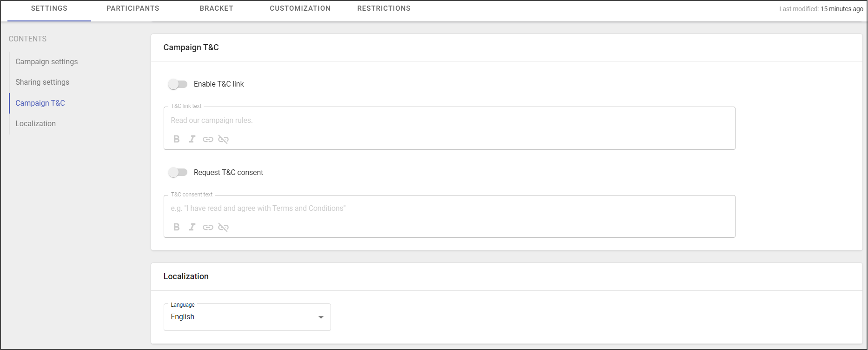This screenshot has height=350, width=868.
Task: Open the Bracket tab
Action: [x=217, y=8]
